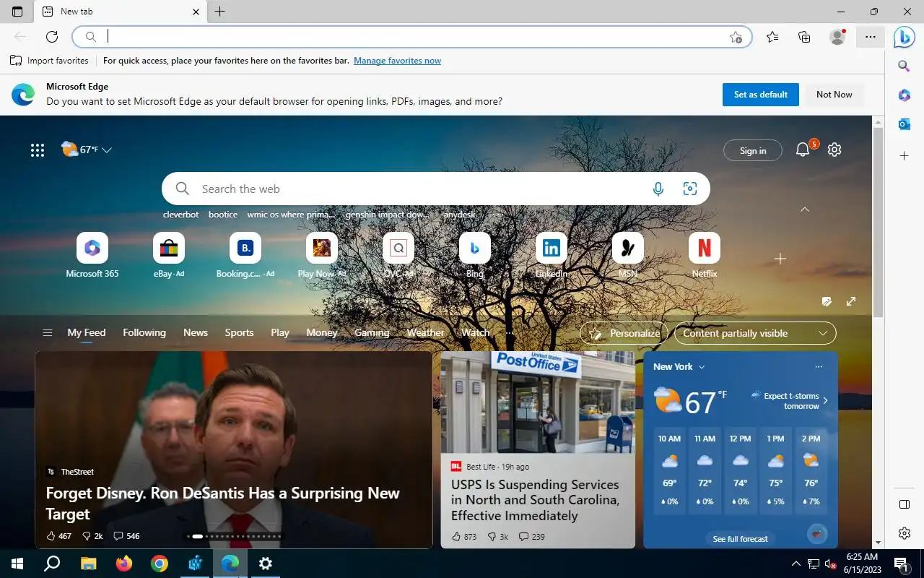Image resolution: width=924 pixels, height=578 pixels.
Task: Open visual search camera icon
Action: tap(690, 189)
